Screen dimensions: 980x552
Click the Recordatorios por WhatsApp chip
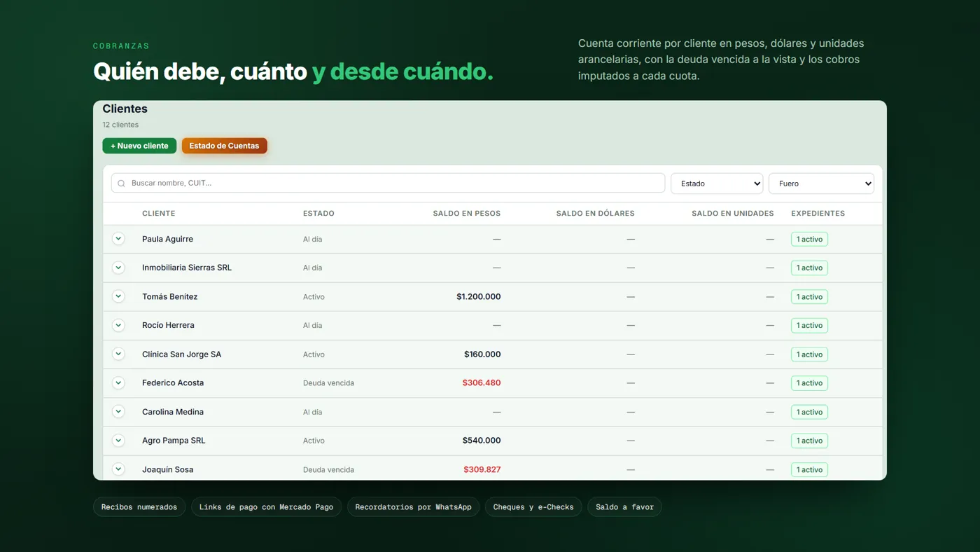pos(413,507)
